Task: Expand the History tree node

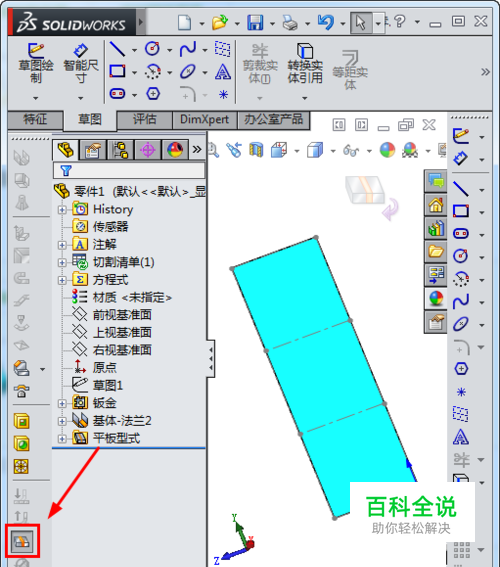Action: pyautogui.click(x=62, y=209)
